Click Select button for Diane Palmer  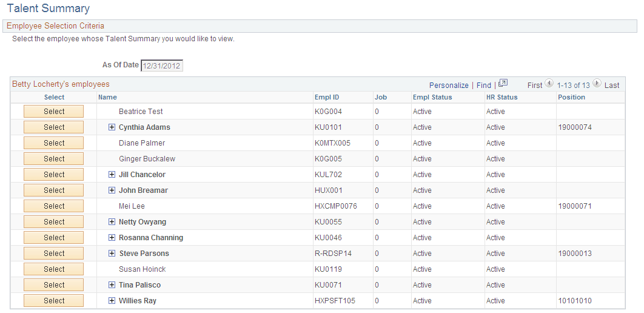click(54, 143)
